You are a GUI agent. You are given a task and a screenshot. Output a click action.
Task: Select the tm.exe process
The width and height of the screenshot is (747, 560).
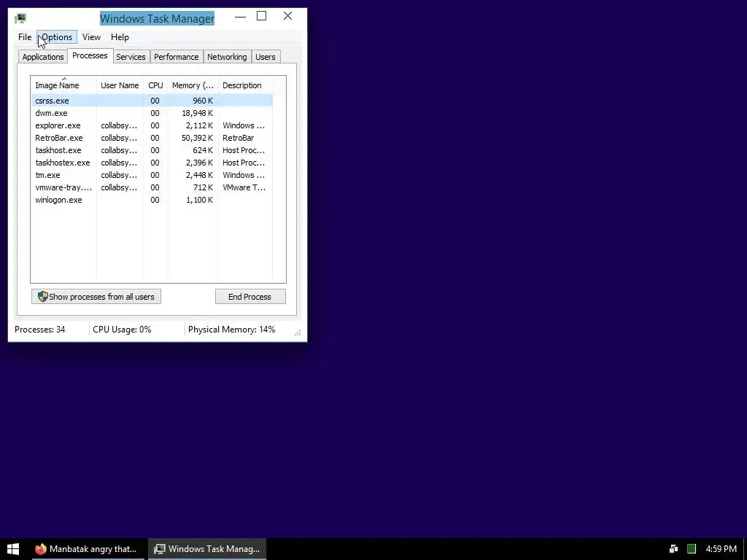pyautogui.click(x=152, y=175)
